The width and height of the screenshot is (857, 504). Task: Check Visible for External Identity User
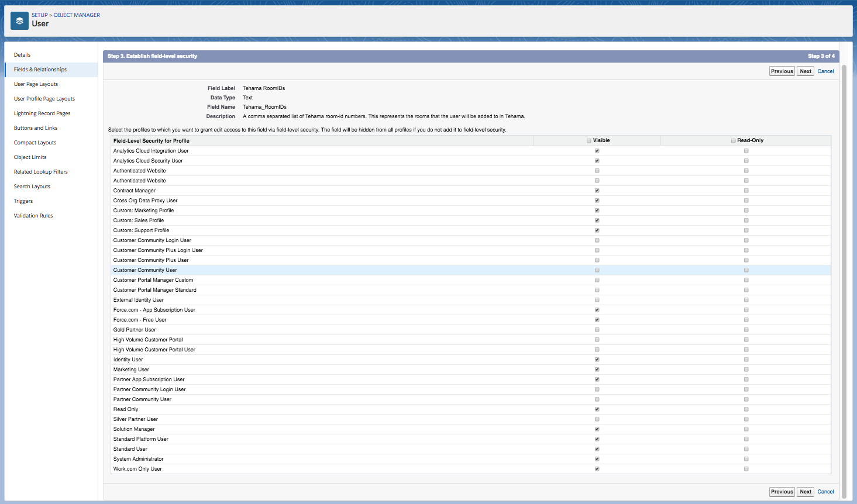coord(597,300)
